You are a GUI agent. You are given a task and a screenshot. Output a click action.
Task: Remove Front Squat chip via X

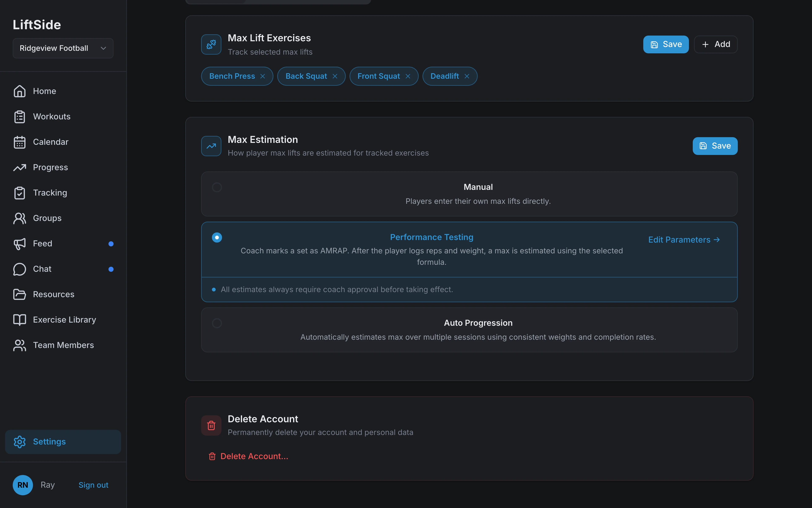point(408,76)
